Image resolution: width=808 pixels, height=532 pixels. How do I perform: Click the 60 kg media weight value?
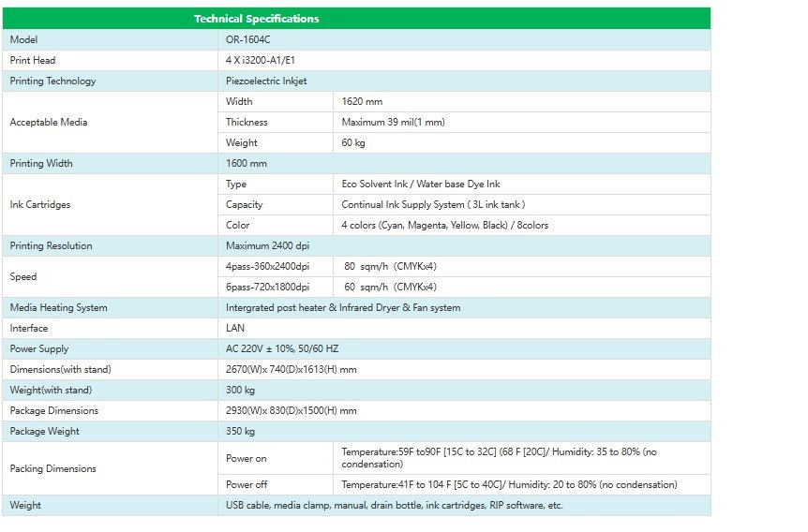tap(353, 142)
